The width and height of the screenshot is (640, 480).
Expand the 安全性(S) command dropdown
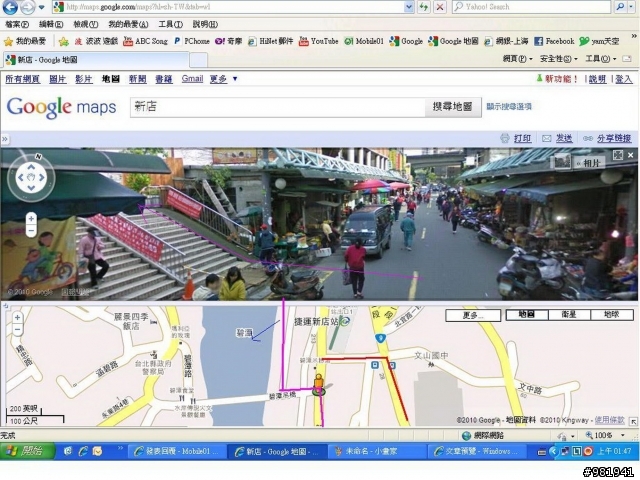tap(559, 59)
